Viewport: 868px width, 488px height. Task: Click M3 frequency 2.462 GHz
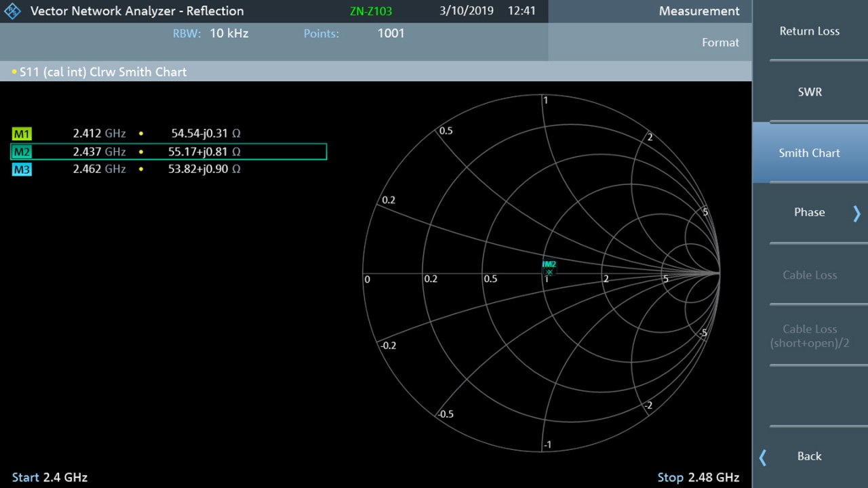(99, 169)
